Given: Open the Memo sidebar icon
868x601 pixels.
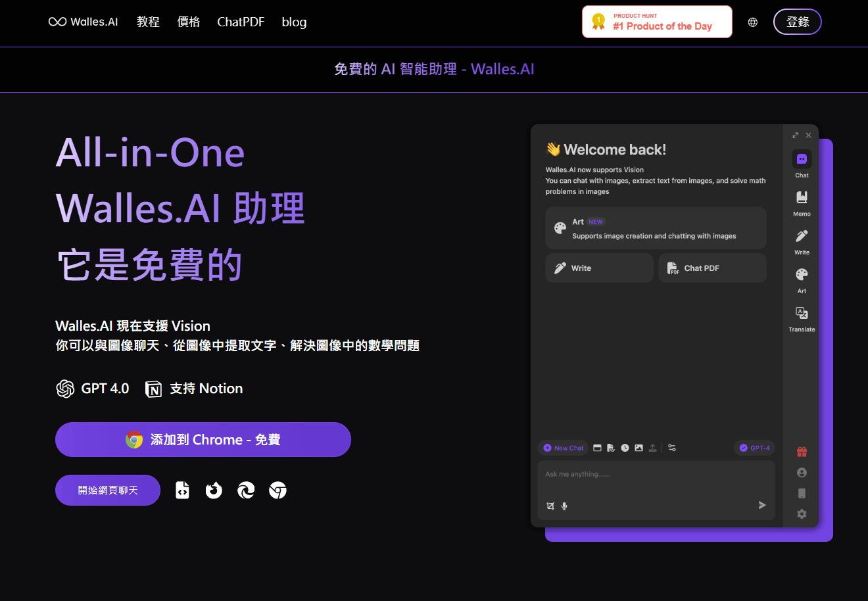Looking at the screenshot, I should [802, 197].
